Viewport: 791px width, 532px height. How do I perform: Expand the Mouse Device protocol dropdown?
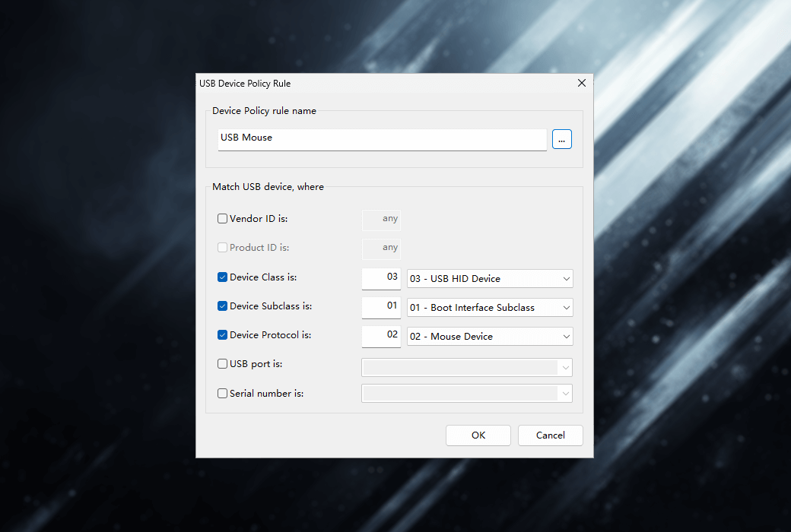tap(490, 337)
